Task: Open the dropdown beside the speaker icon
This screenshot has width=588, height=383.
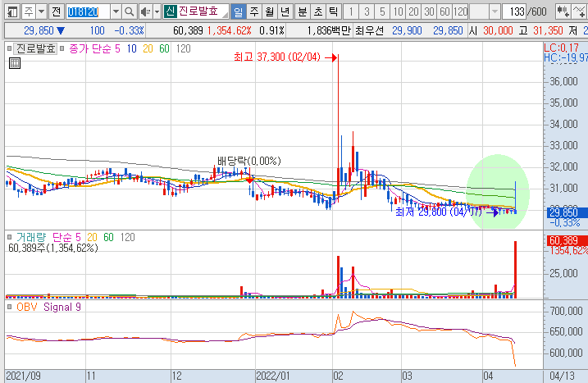Action: [x=157, y=11]
